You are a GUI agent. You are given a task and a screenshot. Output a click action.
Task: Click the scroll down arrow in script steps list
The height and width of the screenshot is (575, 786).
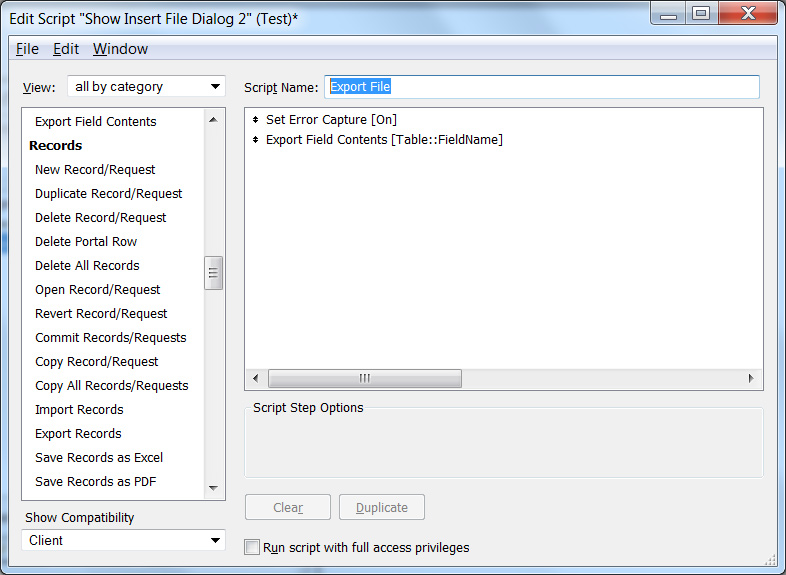pyautogui.click(x=213, y=488)
